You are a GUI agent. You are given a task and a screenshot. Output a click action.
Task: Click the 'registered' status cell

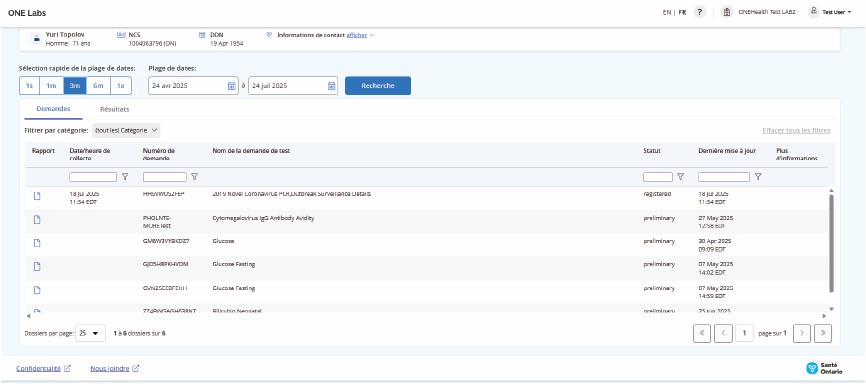[x=657, y=194]
